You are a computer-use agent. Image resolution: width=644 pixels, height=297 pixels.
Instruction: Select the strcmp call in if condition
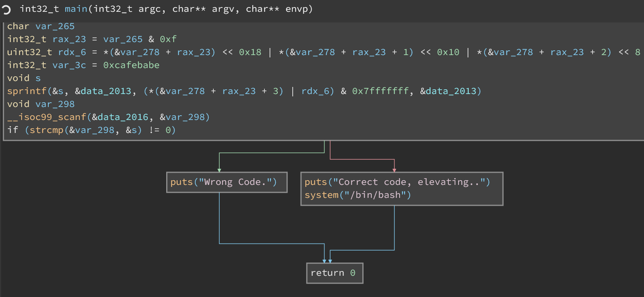point(46,130)
